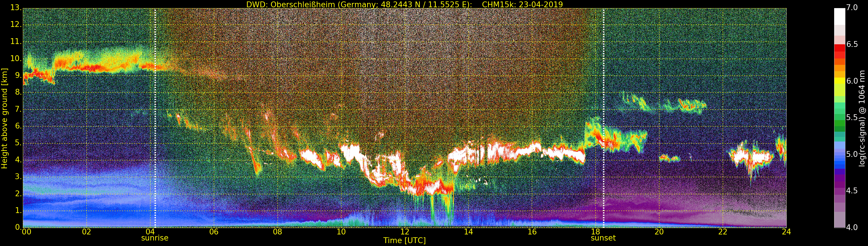Click the 'Time [UTC]' axis label
Viewport: 868px width, 246px height.
404,241
